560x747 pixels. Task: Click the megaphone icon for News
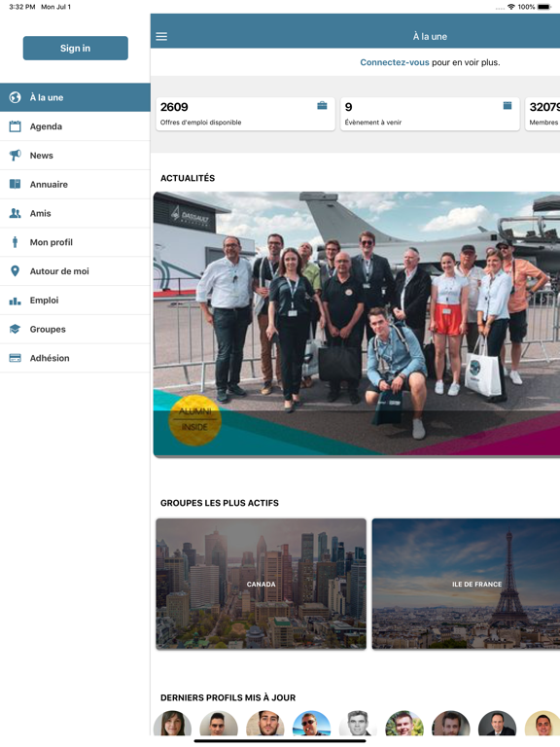coord(16,156)
